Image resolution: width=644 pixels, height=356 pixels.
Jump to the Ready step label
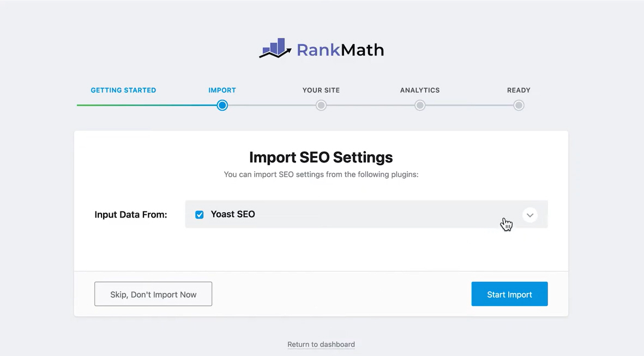point(519,90)
